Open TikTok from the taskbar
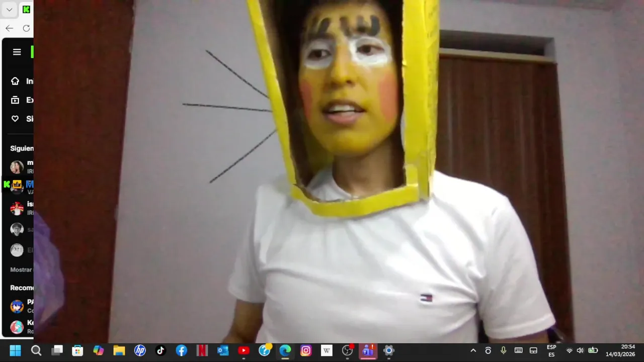This screenshot has height=362, width=644. point(160,350)
